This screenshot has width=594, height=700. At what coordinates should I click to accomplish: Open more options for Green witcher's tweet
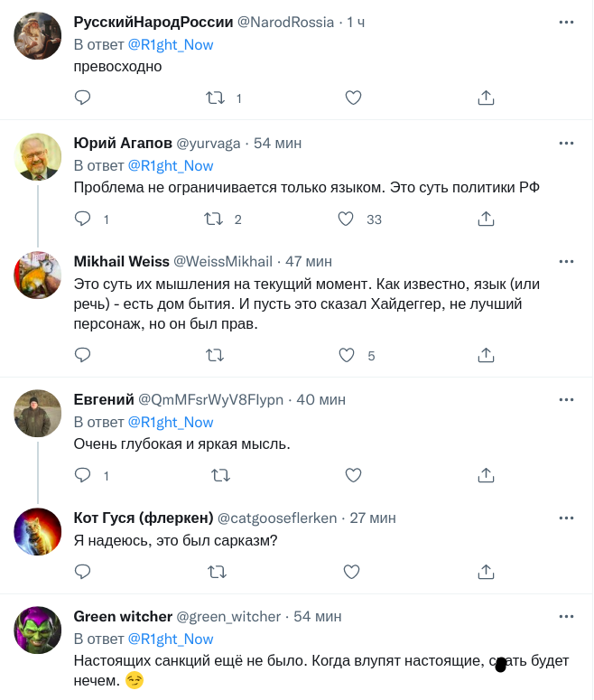click(566, 616)
